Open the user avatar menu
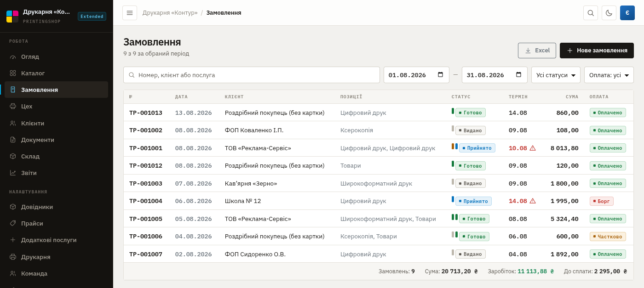Image resolution: width=644 pixels, height=288 pixels. pos(627,13)
